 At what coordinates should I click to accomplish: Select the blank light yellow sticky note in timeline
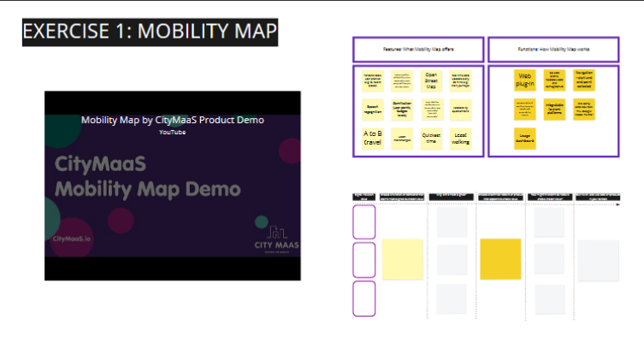click(402, 259)
